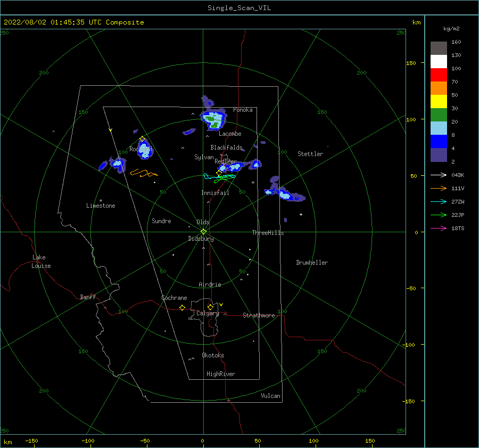
Task: Click the Sundre town label
Action: pos(161,221)
